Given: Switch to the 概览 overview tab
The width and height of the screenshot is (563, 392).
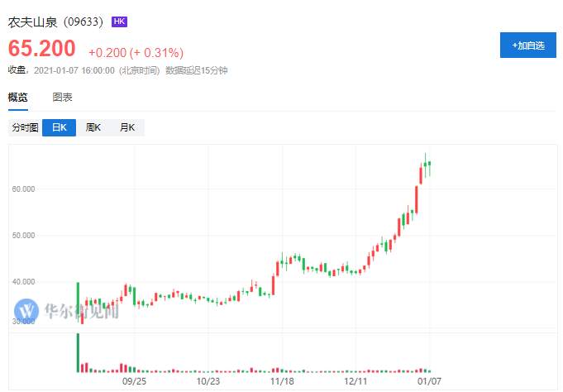Looking at the screenshot, I should (18, 97).
